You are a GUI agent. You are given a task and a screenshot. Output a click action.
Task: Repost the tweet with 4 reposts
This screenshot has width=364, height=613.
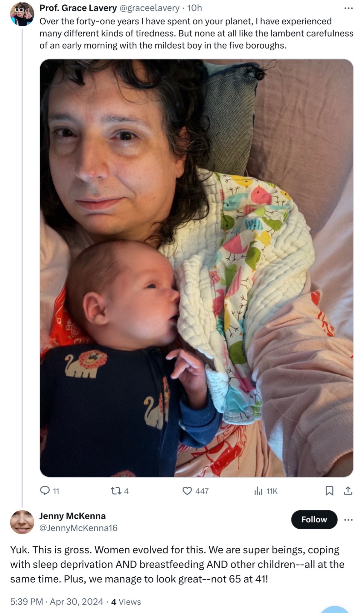click(x=119, y=491)
